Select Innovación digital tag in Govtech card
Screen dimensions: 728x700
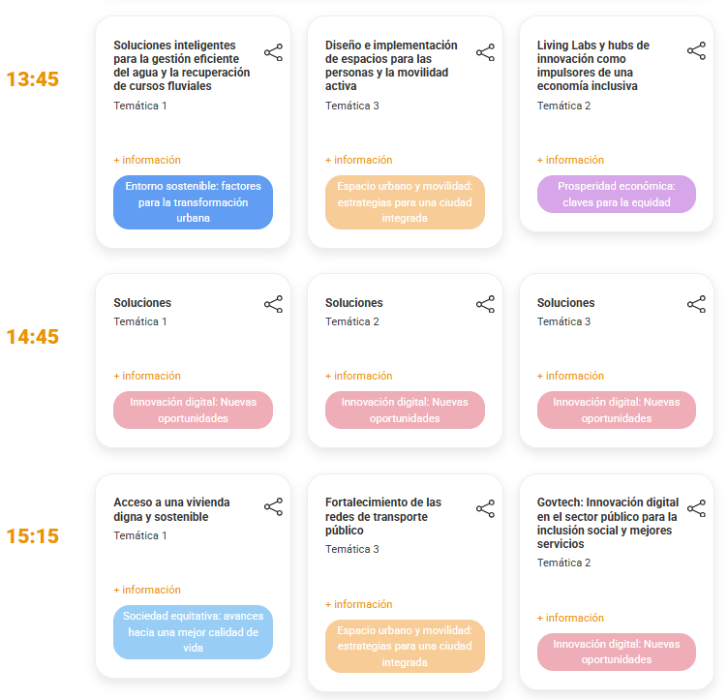(x=617, y=652)
